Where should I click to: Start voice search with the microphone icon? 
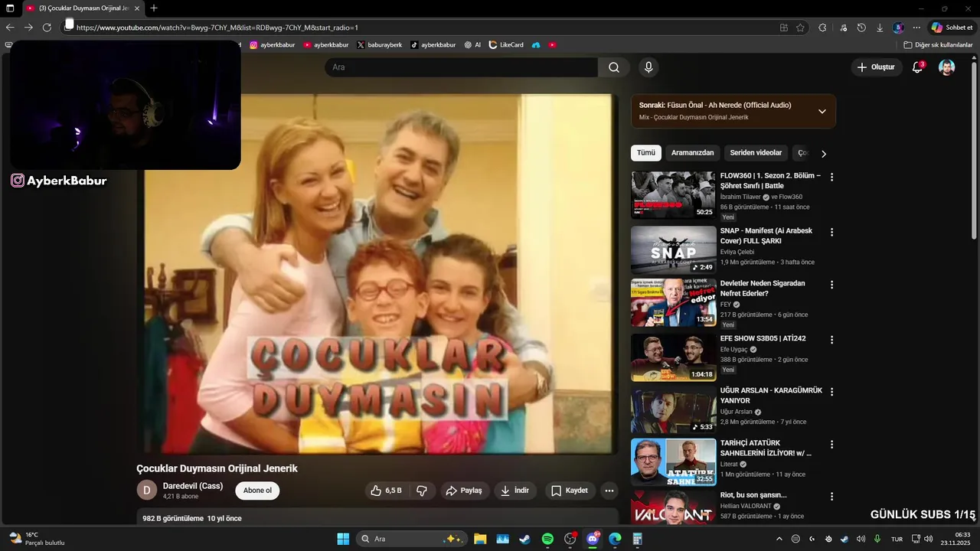[x=648, y=67]
